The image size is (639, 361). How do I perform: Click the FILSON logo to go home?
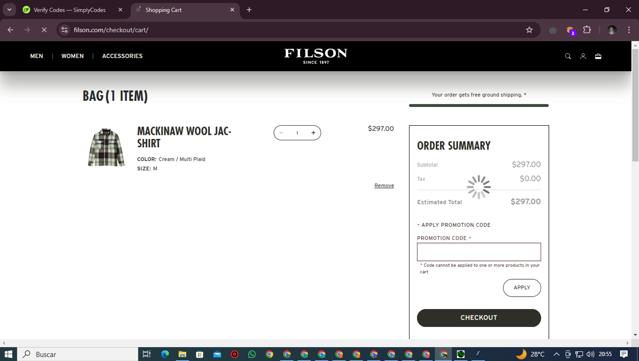click(316, 56)
